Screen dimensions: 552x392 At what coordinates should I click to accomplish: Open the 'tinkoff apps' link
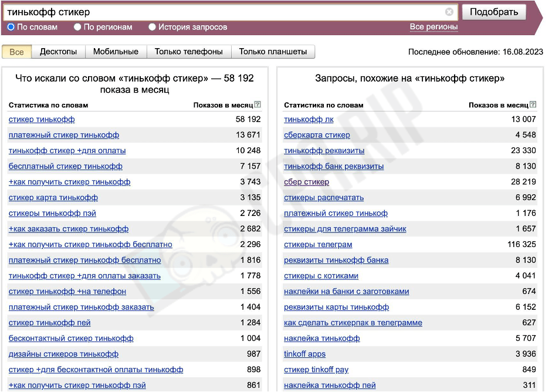pyautogui.click(x=305, y=354)
